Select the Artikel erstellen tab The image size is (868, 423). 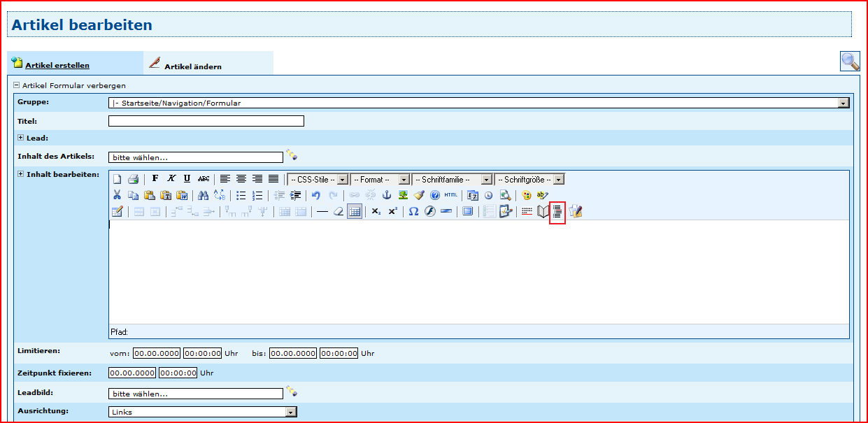click(57, 66)
